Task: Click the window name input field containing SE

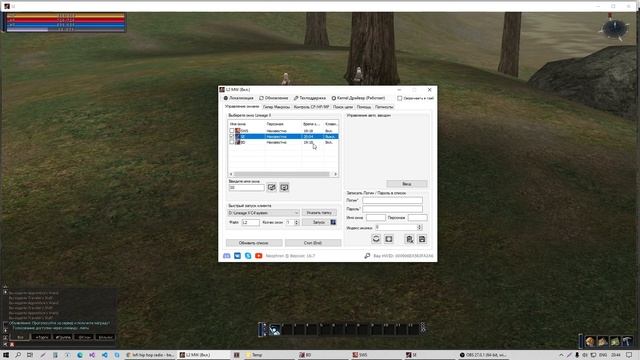Action: click(247, 187)
